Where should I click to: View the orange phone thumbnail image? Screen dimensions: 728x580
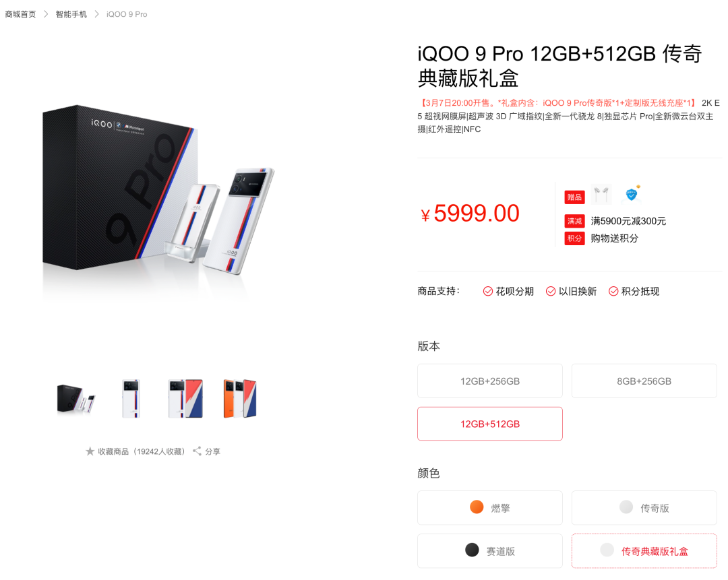coord(240,399)
